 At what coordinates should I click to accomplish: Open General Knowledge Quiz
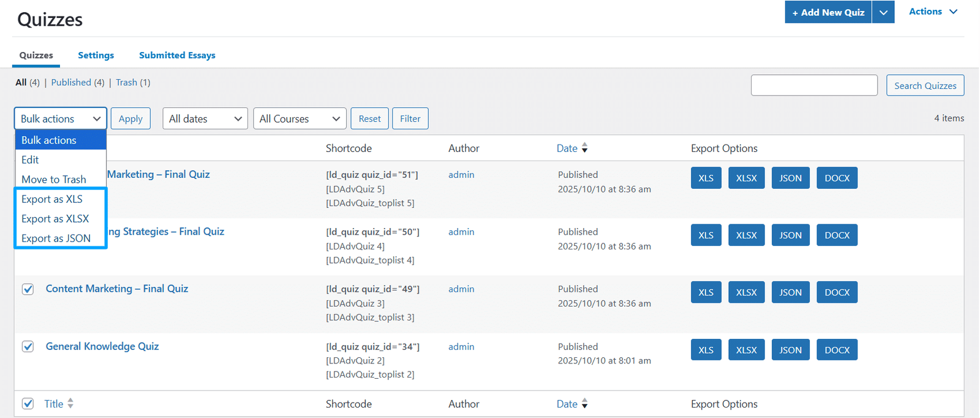[102, 346]
